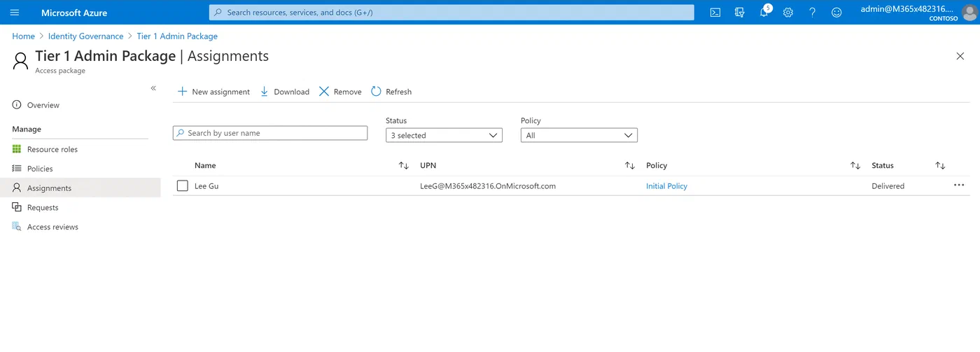Open directory and subscription filter icon

pyautogui.click(x=740, y=13)
